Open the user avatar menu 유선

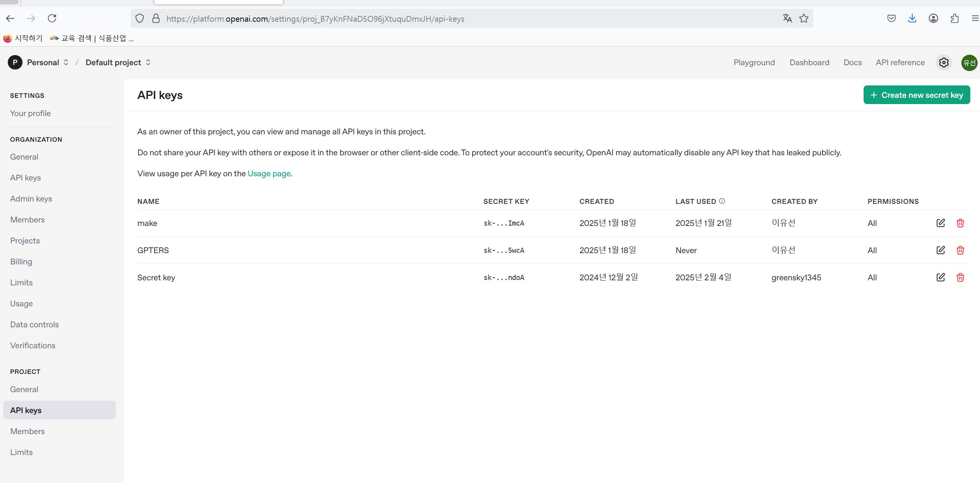point(969,63)
